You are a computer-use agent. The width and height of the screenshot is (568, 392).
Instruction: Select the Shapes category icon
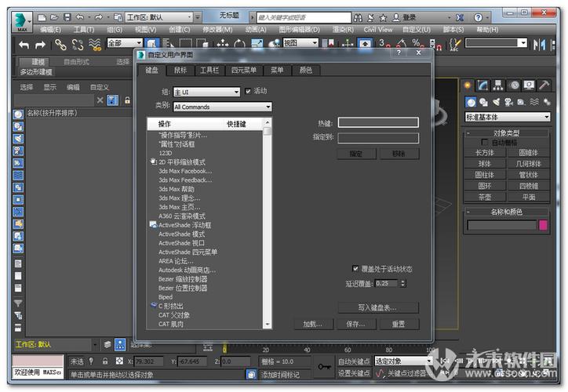[483, 103]
